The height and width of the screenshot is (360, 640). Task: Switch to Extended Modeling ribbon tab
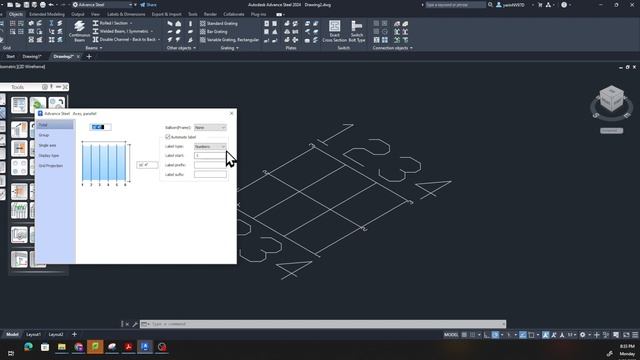(x=47, y=14)
